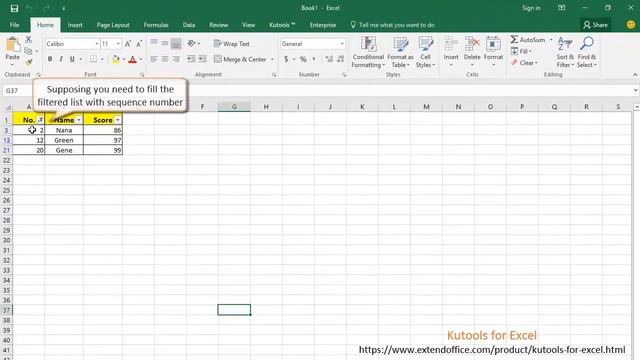Viewport: 640px width, 360px height.
Task: Open the General number format dropdown
Action: point(342,44)
